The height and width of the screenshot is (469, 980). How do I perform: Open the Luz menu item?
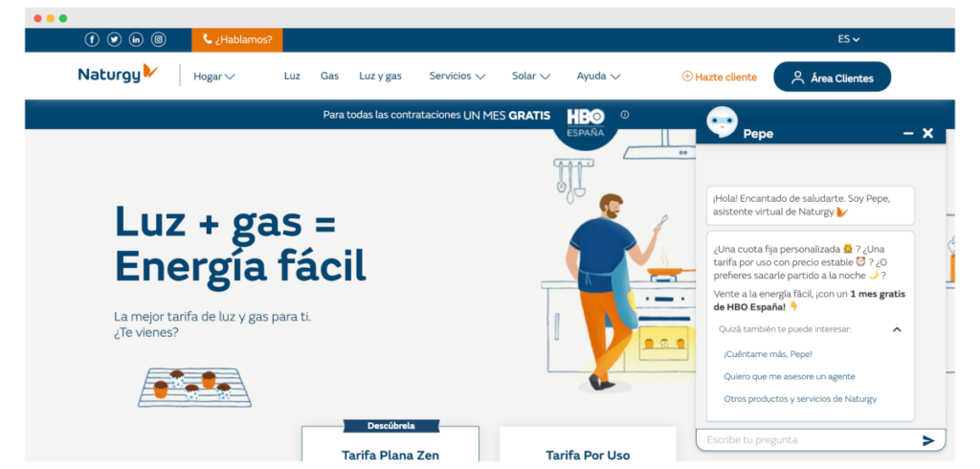click(292, 76)
